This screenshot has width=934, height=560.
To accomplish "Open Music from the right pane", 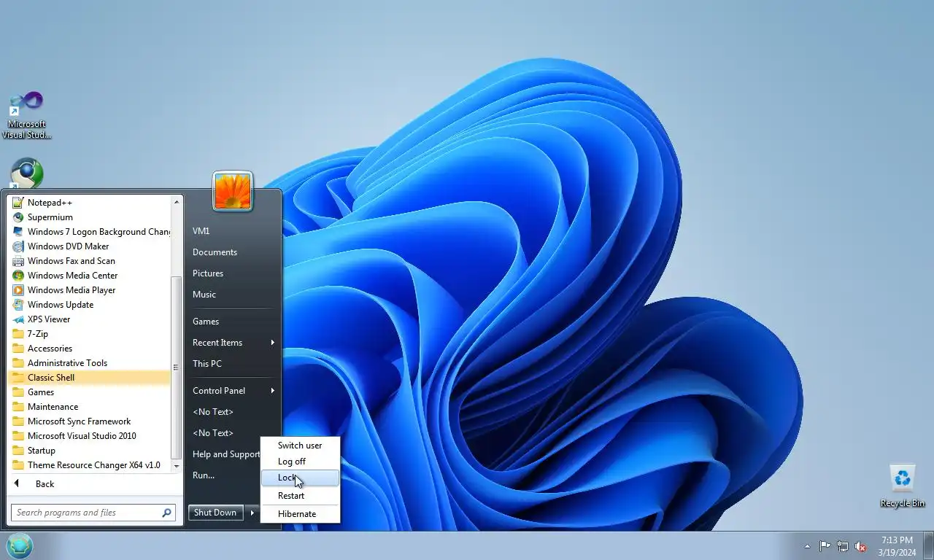I will tap(232, 294).
